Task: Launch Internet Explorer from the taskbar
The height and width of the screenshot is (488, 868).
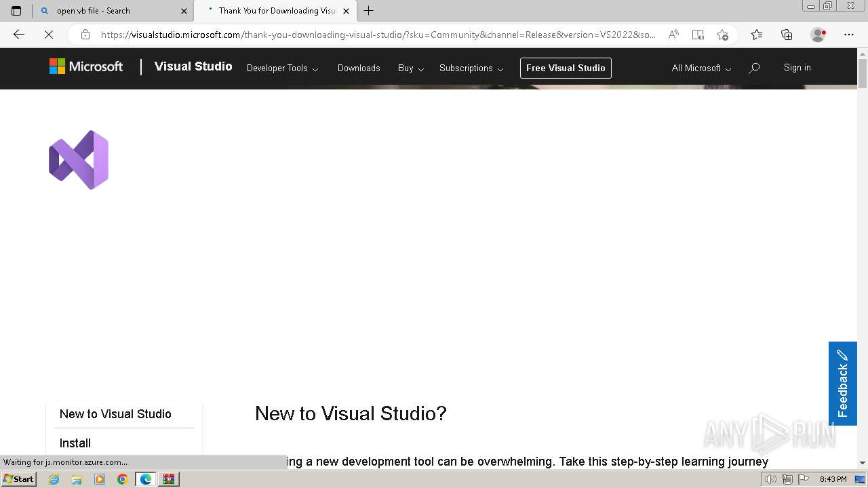Action: 54,479
